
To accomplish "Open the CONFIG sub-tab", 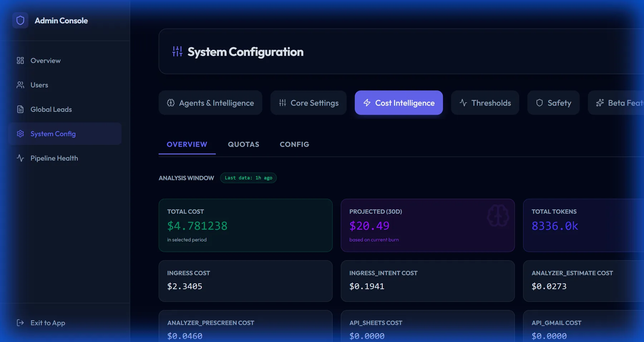I will (x=294, y=145).
